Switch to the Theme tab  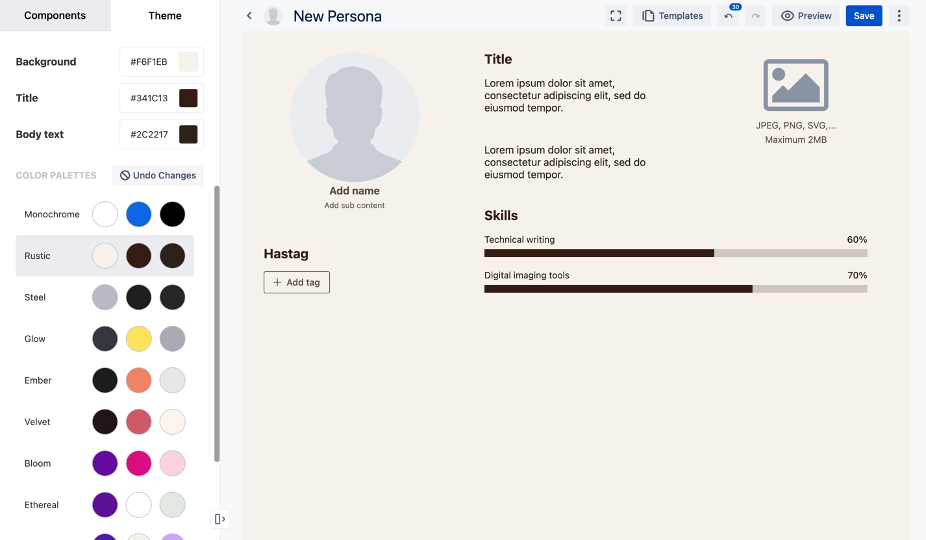165,16
